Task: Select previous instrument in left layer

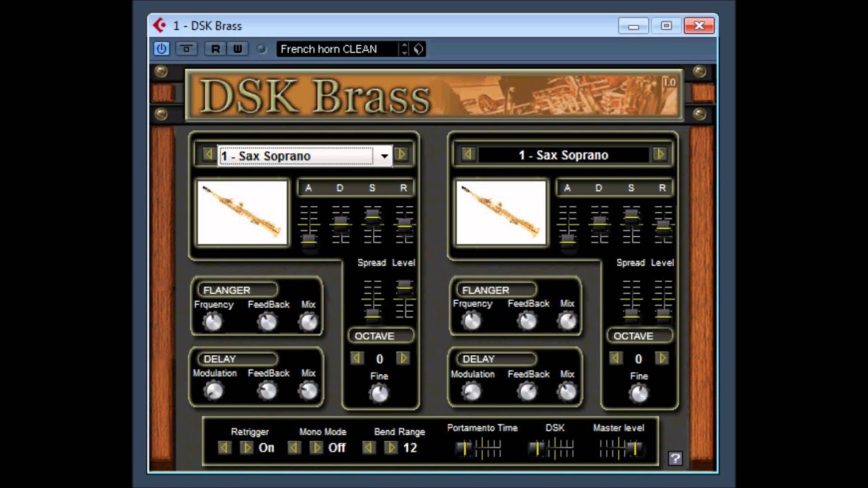Action: pos(208,155)
